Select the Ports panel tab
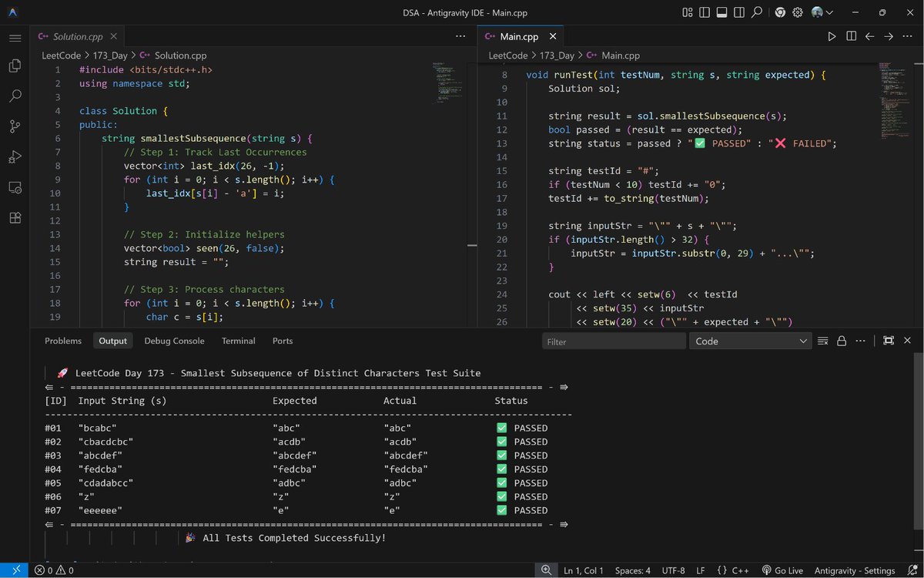 pyautogui.click(x=283, y=341)
